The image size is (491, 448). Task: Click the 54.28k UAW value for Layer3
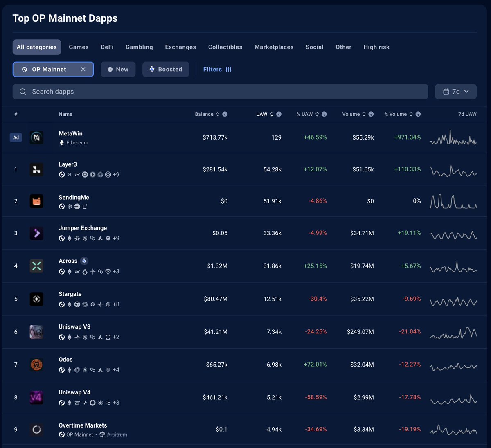coord(273,169)
